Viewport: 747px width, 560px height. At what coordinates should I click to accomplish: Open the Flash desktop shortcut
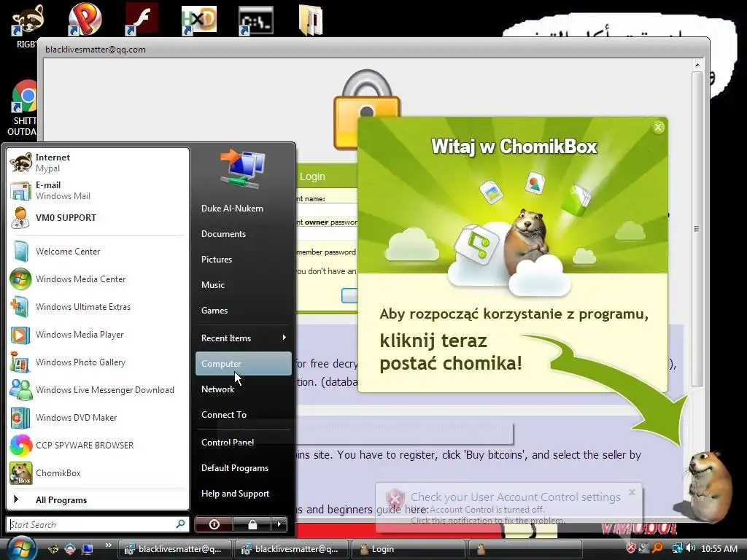click(x=142, y=19)
